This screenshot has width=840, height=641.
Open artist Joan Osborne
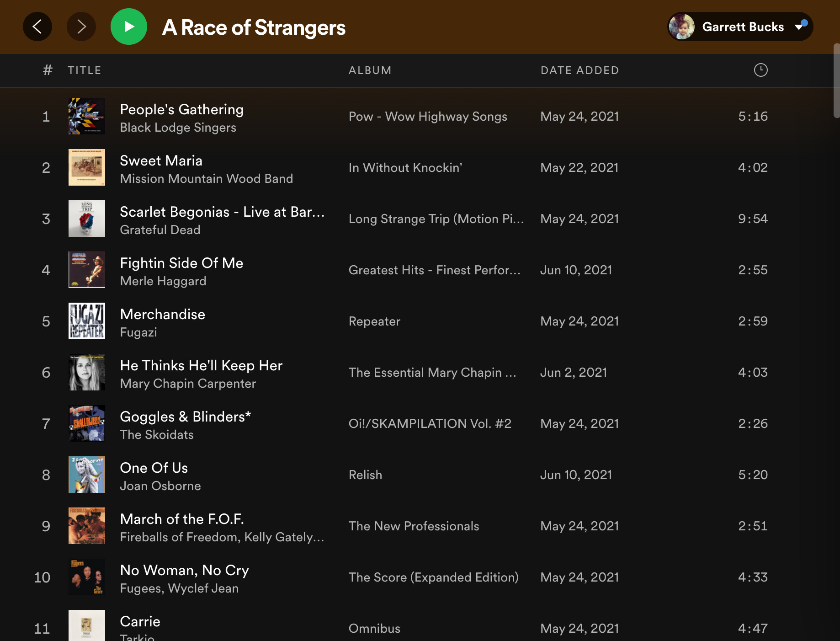(160, 486)
